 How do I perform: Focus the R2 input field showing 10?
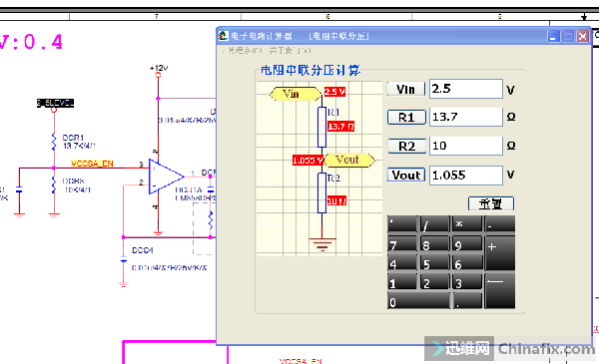click(x=465, y=146)
